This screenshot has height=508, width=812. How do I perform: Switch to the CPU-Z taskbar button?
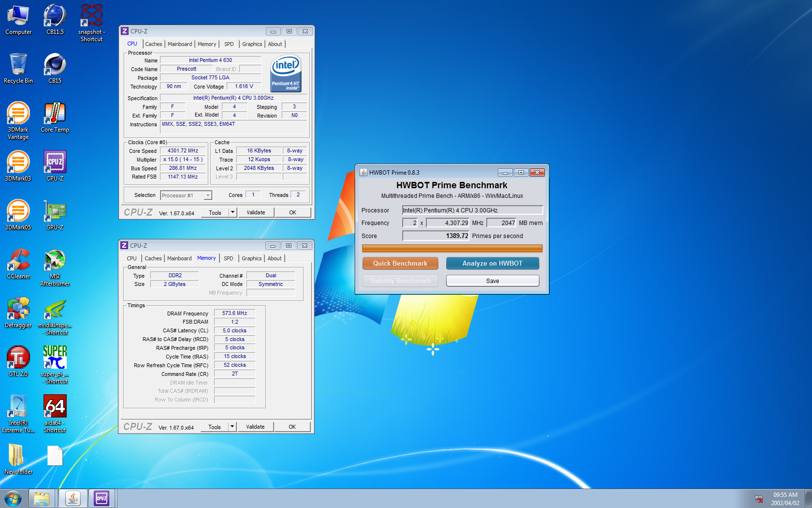click(101, 498)
